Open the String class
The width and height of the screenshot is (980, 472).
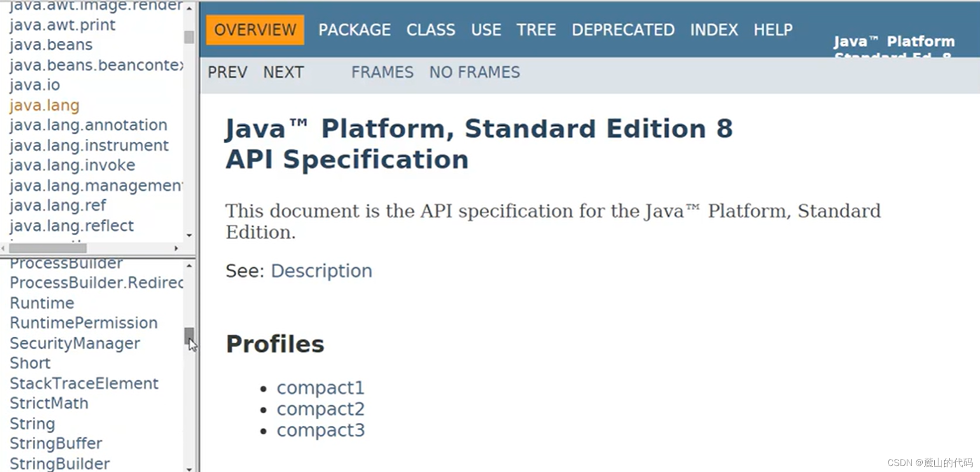click(x=33, y=424)
